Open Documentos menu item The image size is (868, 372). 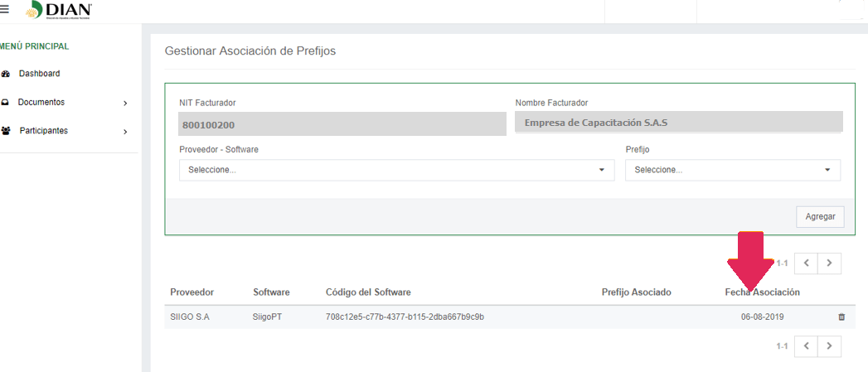click(41, 103)
